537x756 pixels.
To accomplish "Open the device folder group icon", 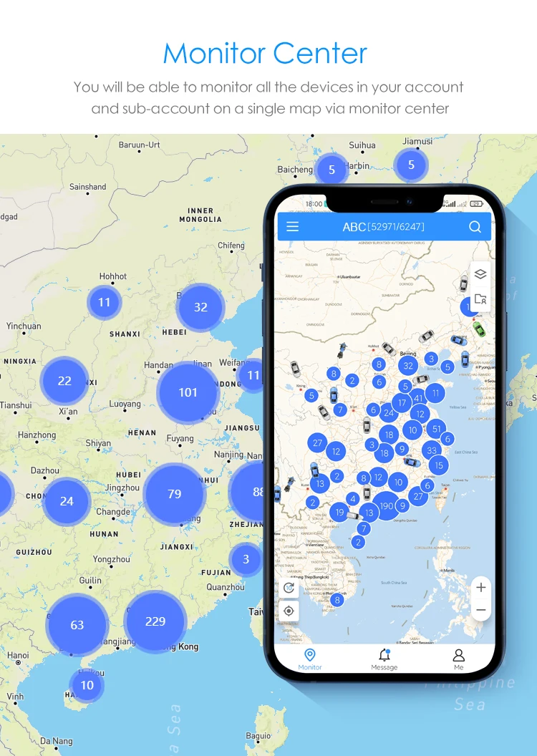I will 480,299.
